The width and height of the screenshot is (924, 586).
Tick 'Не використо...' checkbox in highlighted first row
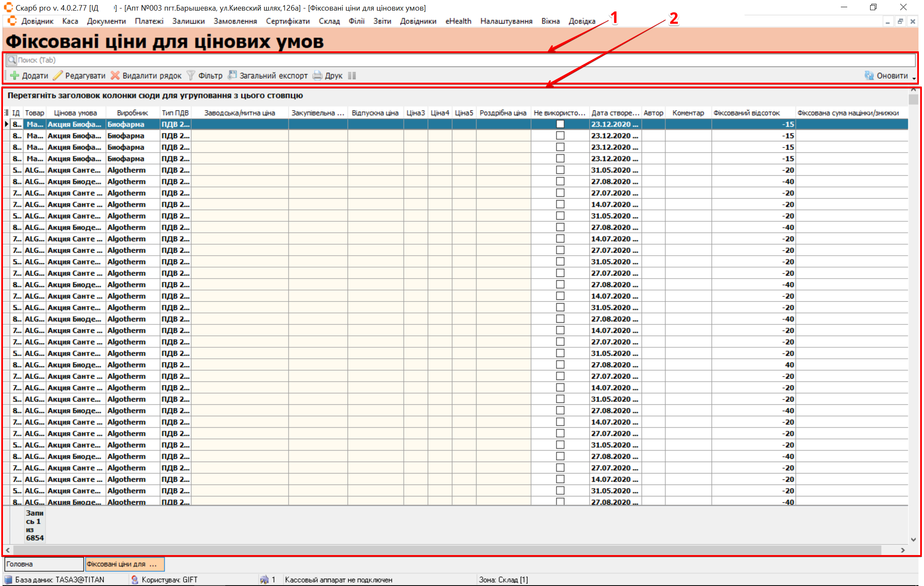(560, 124)
